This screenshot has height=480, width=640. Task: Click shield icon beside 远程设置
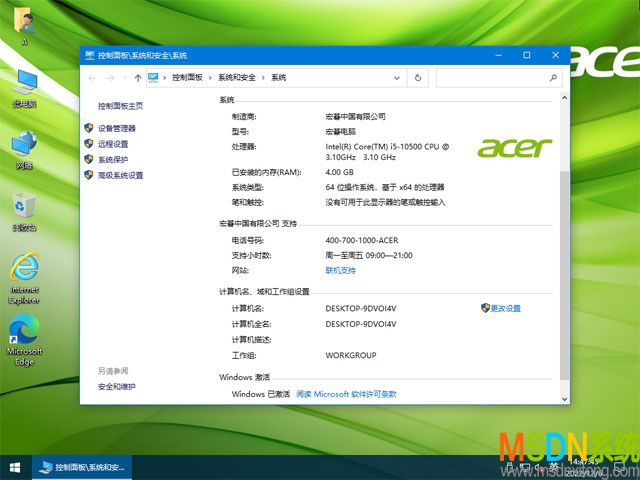point(89,143)
